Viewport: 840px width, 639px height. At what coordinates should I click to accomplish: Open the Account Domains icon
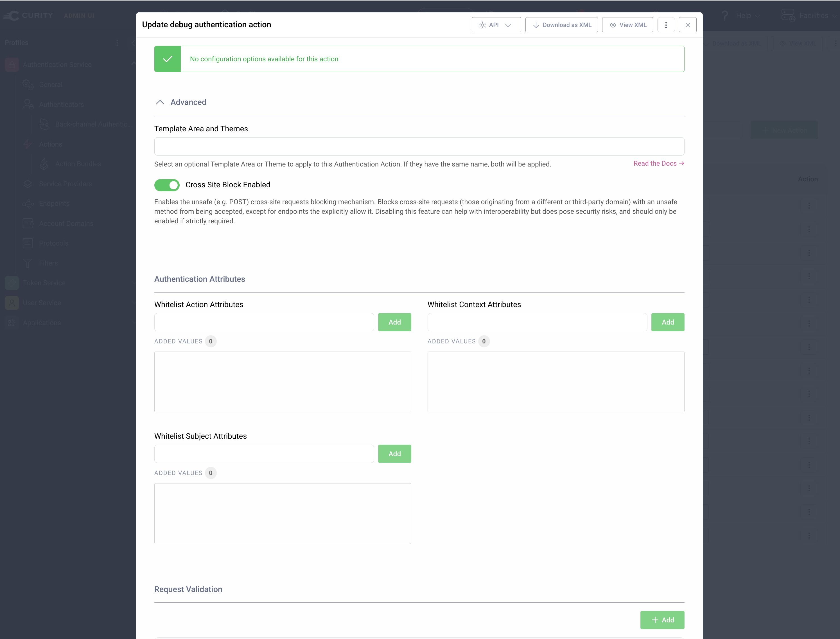click(x=27, y=223)
